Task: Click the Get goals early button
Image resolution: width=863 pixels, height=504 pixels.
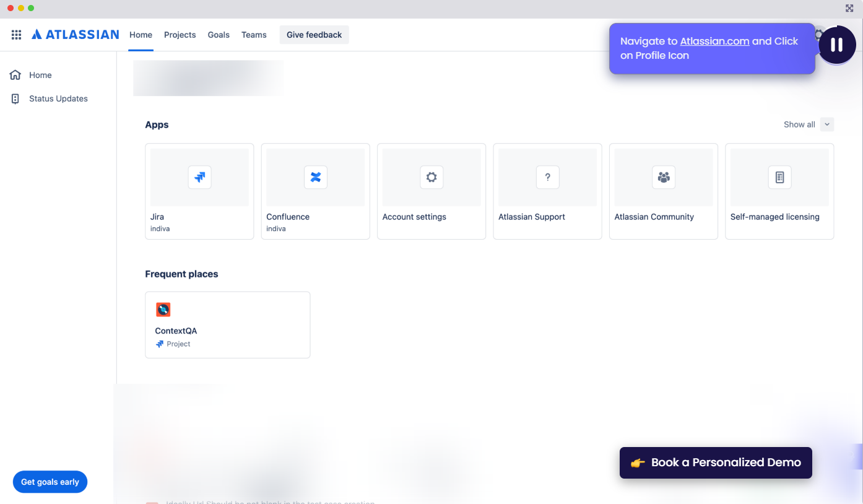Action: [50, 482]
